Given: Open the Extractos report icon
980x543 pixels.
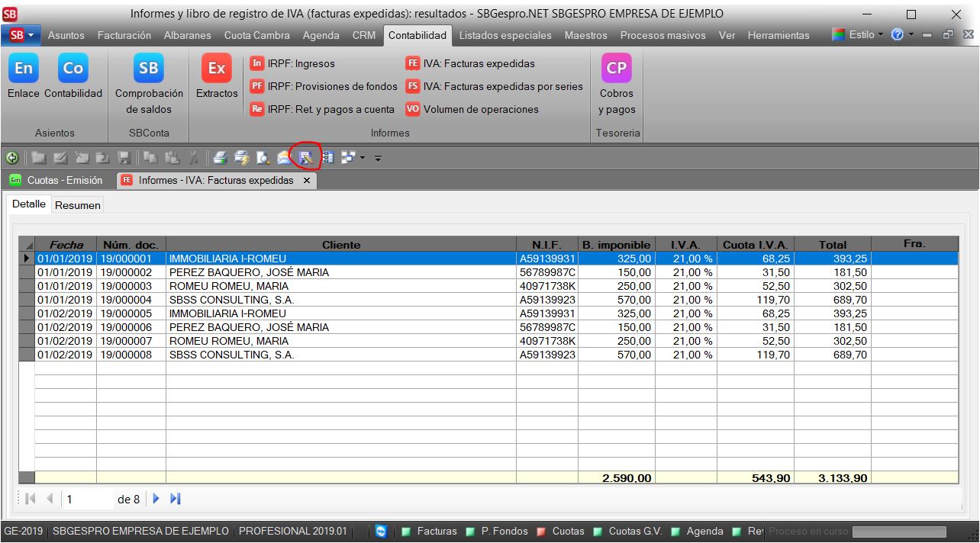Looking at the screenshot, I should (x=217, y=69).
